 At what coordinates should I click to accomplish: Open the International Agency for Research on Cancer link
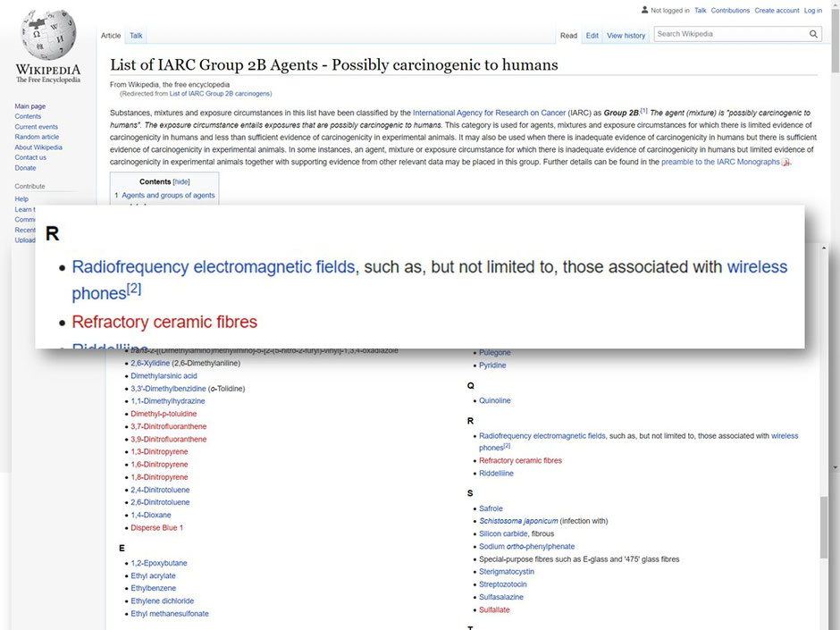click(x=489, y=113)
